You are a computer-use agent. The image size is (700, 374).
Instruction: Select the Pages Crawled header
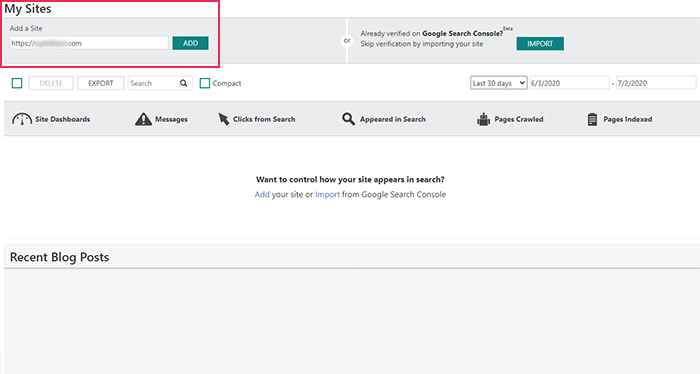519,119
